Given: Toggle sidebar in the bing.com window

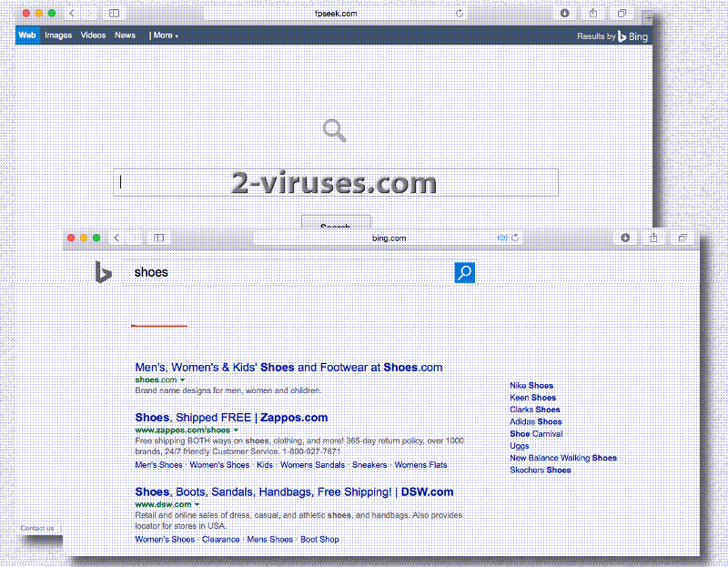Looking at the screenshot, I should [158, 238].
